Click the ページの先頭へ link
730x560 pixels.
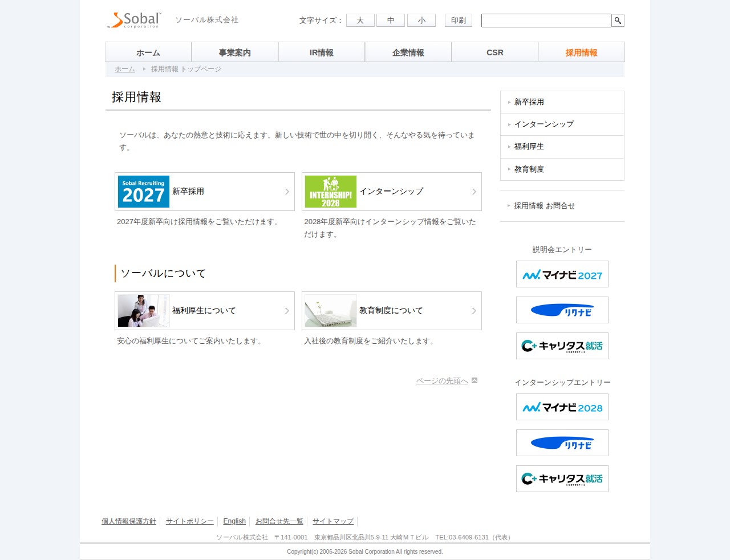click(442, 381)
